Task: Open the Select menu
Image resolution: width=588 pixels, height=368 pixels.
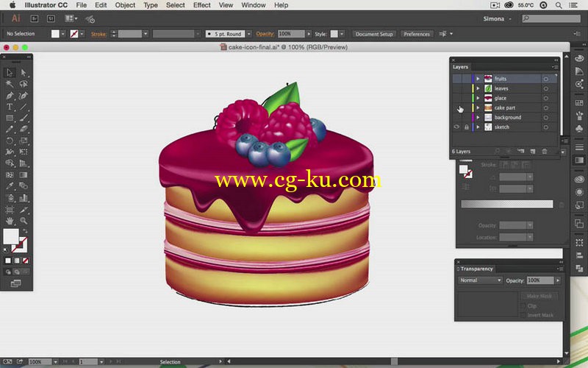Action: (175, 5)
